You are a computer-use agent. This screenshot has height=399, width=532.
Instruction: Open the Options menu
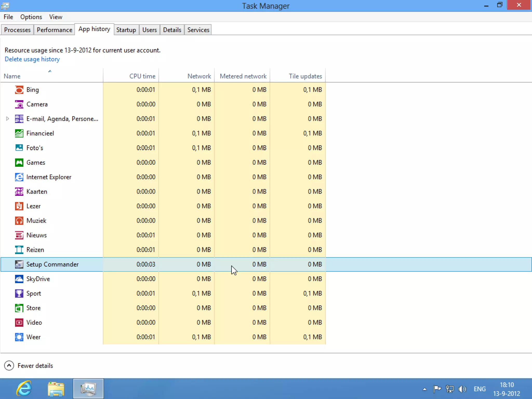tap(31, 17)
